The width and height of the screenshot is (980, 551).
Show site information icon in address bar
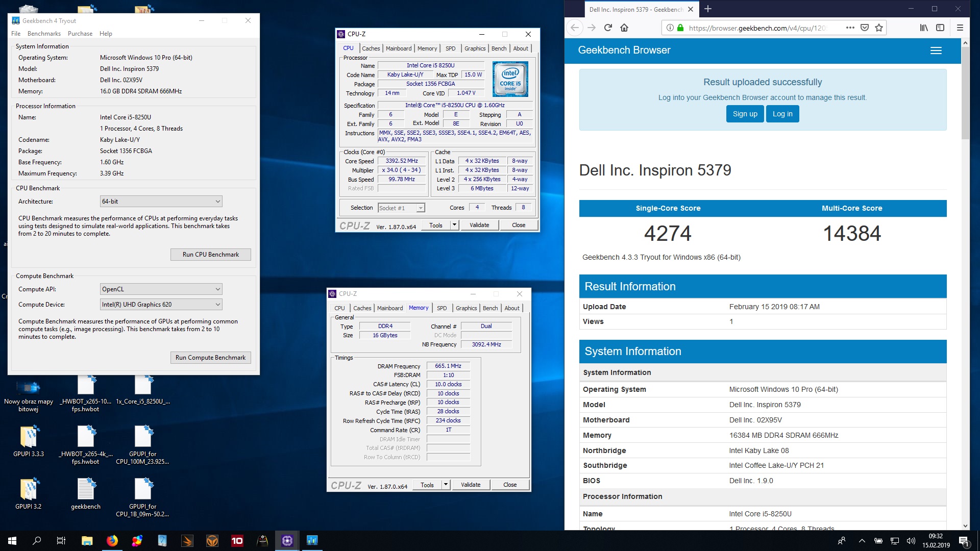click(670, 28)
